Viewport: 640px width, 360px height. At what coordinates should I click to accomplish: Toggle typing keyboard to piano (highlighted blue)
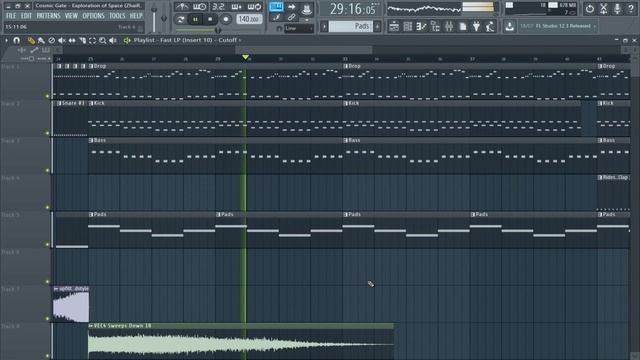(276, 7)
